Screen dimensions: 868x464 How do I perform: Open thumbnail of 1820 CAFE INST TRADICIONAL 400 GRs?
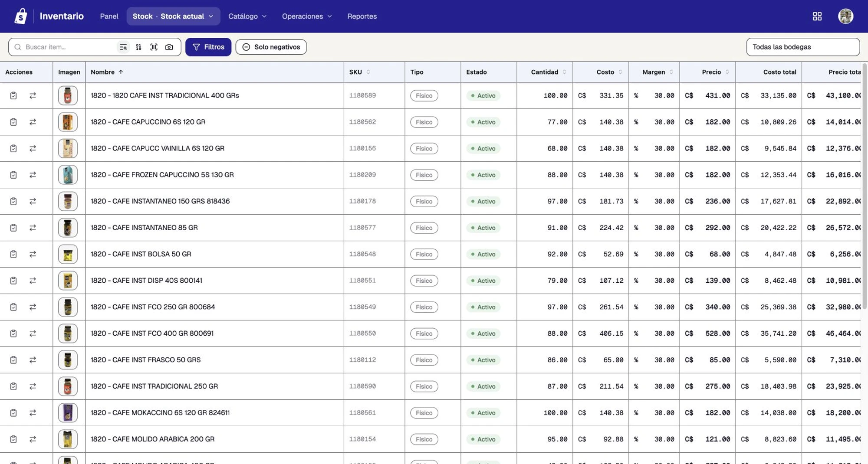coord(68,95)
